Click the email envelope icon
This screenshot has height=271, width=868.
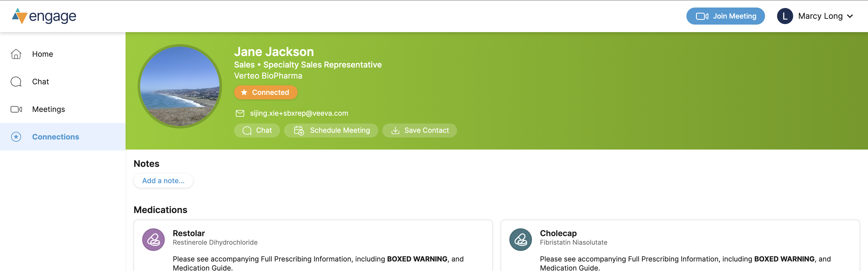(240, 113)
